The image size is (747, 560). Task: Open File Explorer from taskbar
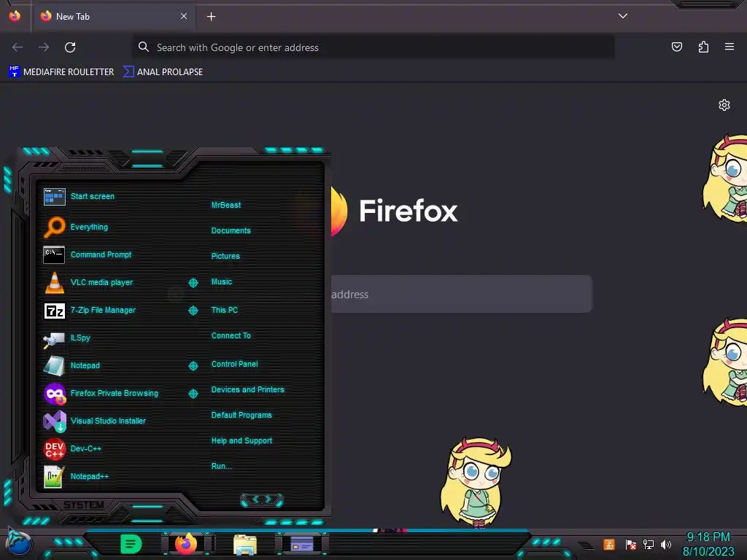(x=245, y=544)
